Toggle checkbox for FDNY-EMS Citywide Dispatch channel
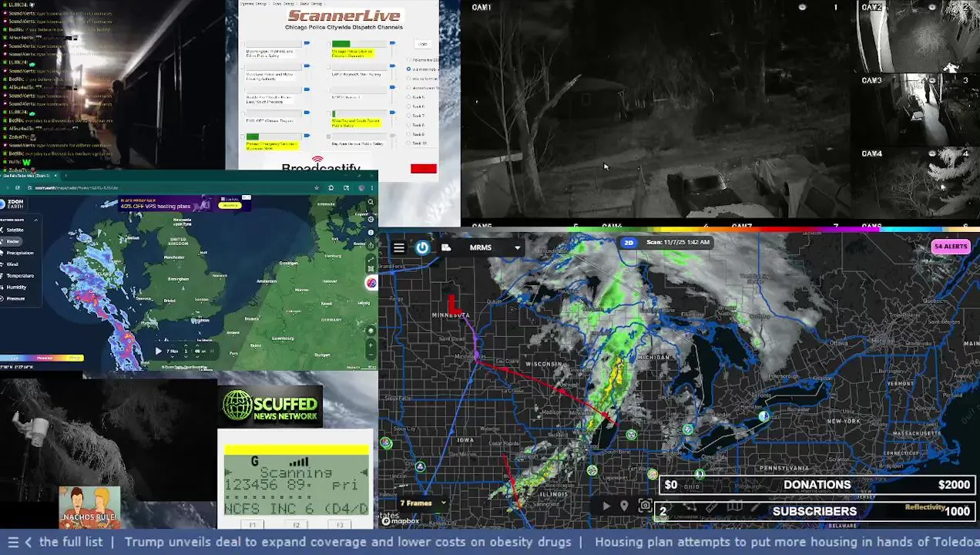The image size is (980, 555). coord(243,113)
